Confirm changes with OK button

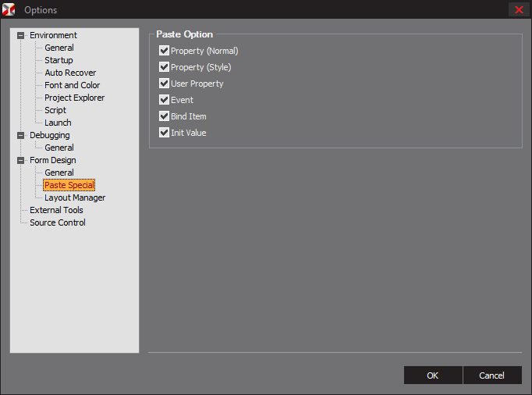coord(433,375)
